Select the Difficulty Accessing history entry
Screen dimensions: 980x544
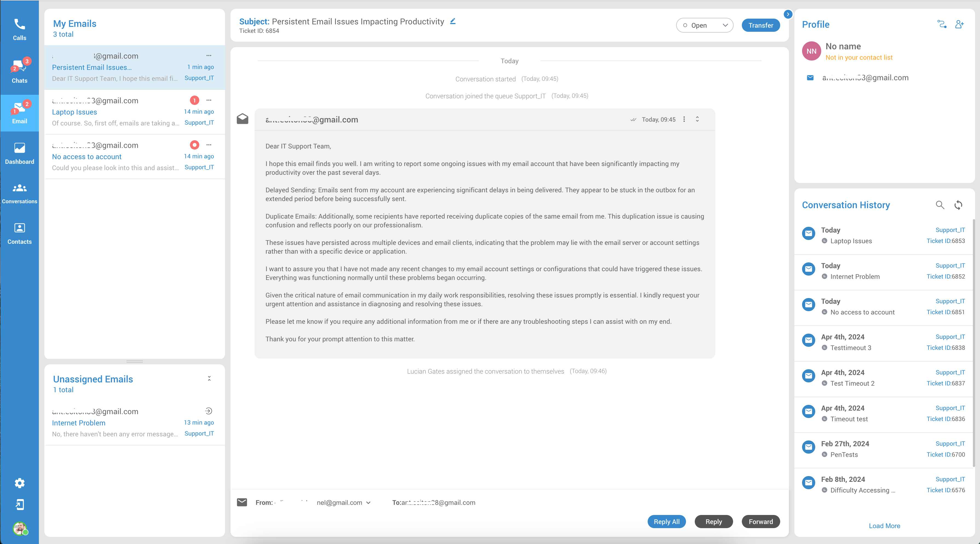tap(883, 485)
